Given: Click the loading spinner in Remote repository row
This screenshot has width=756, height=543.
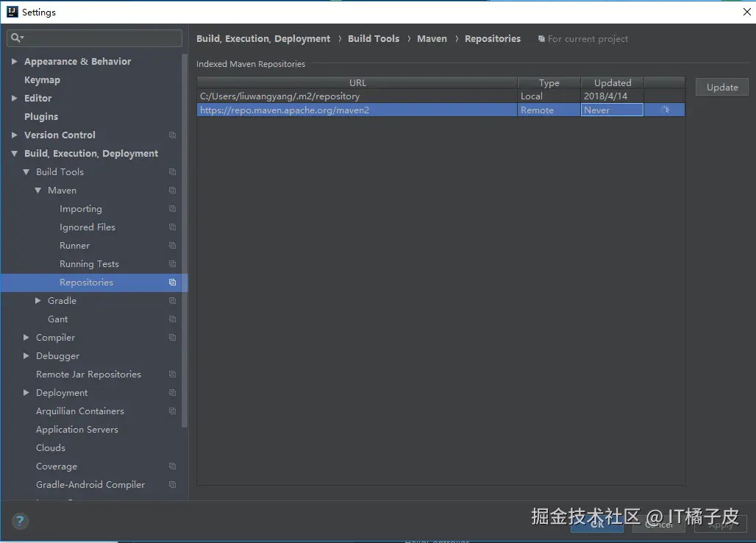Looking at the screenshot, I should point(665,110).
